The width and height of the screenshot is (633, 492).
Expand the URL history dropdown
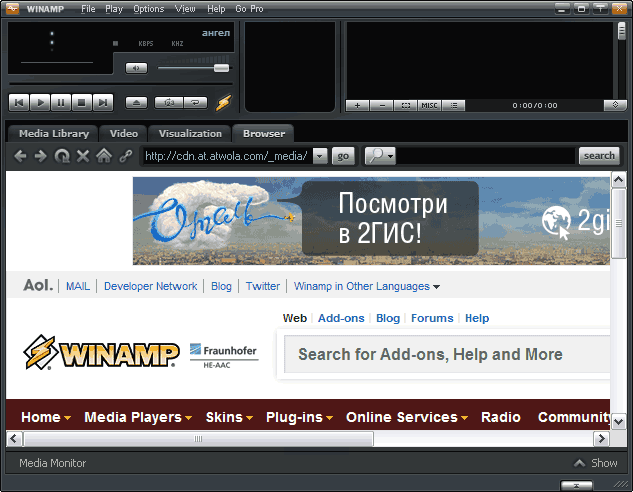click(x=320, y=156)
